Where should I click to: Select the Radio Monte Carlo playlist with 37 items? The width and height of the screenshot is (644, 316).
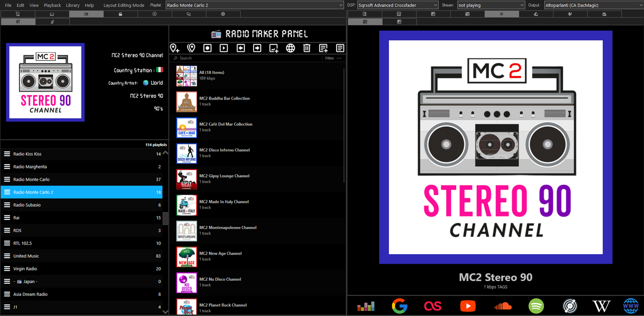tap(82, 179)
